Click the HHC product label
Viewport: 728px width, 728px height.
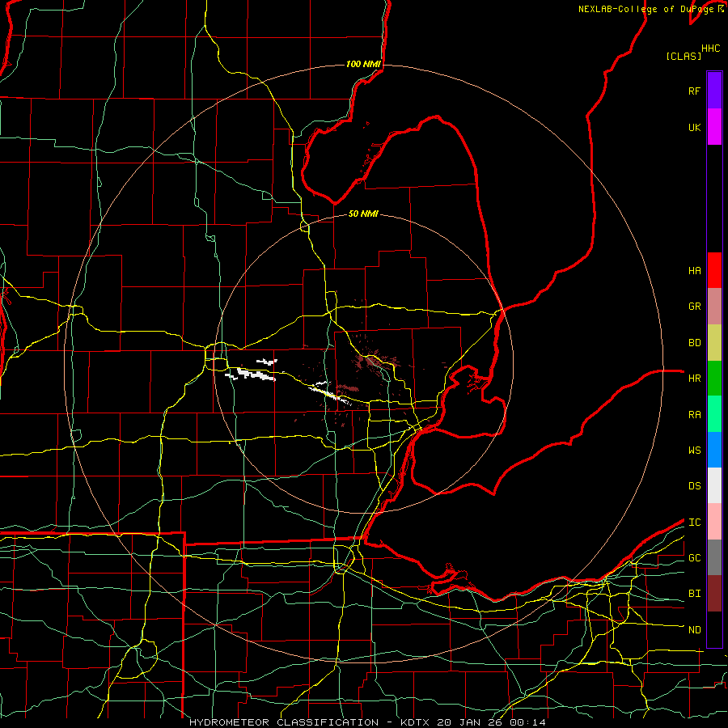tap(710, 49)
